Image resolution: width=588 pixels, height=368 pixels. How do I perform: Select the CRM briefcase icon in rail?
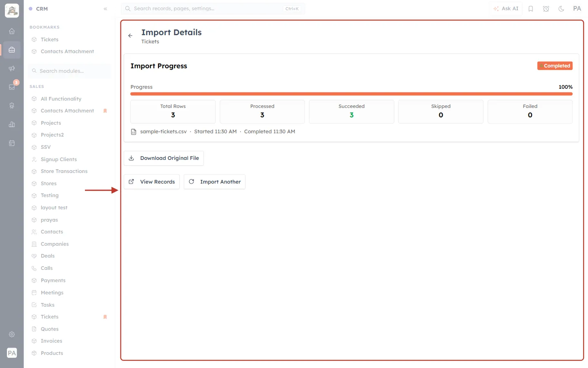point(12,50)
